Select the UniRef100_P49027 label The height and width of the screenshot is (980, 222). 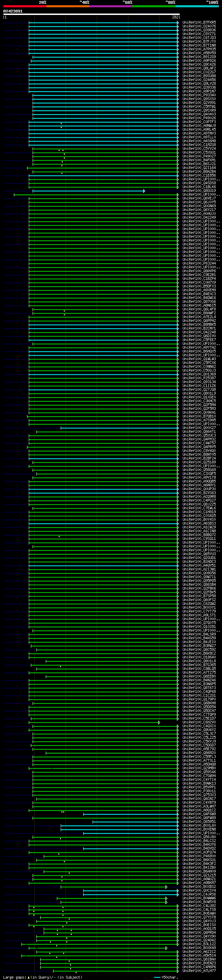(199, 156)
